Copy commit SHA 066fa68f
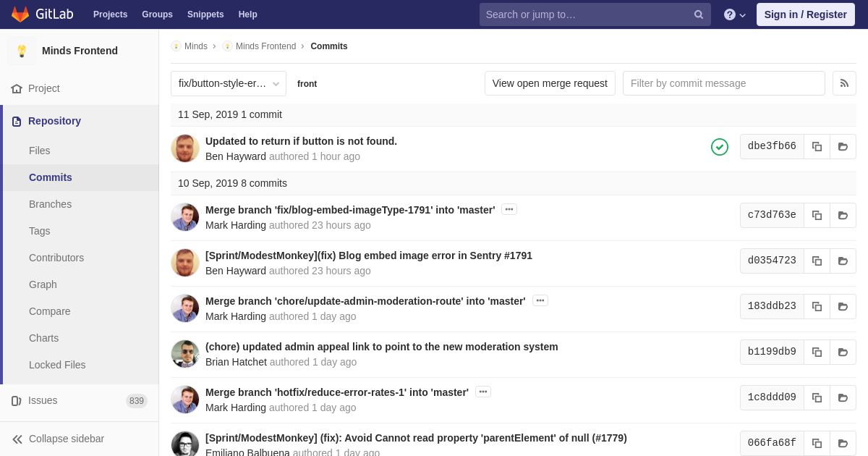This screenshot has height=456, width=868. (817, 443)
